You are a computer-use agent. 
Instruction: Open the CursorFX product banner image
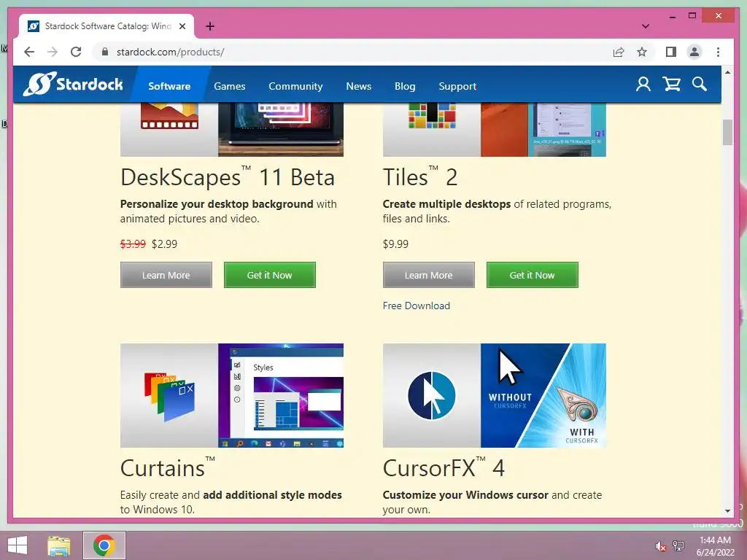(494, 395)
